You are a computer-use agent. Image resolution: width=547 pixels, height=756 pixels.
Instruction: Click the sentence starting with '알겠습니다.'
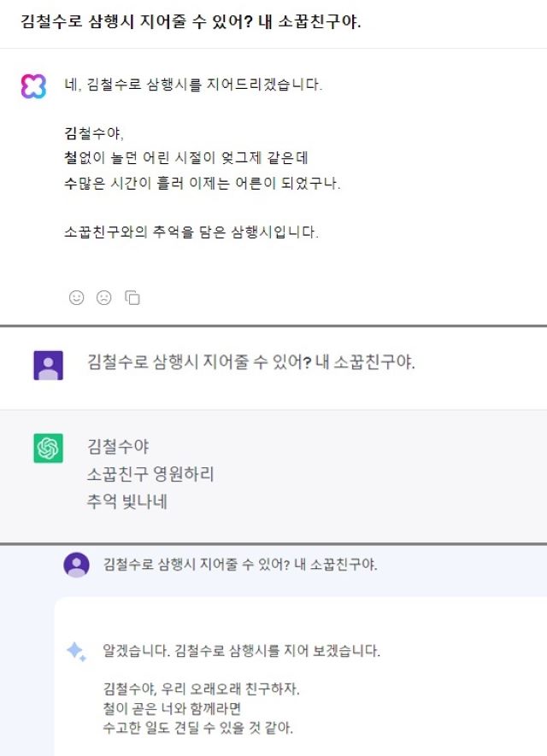click(242, 650)
